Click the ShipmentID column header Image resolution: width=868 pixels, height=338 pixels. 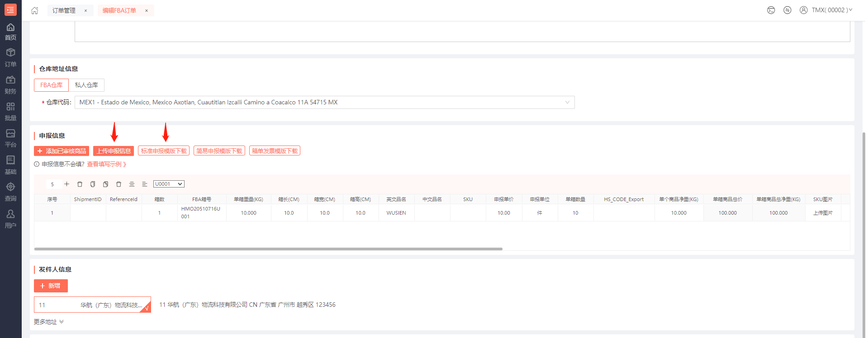88,199
